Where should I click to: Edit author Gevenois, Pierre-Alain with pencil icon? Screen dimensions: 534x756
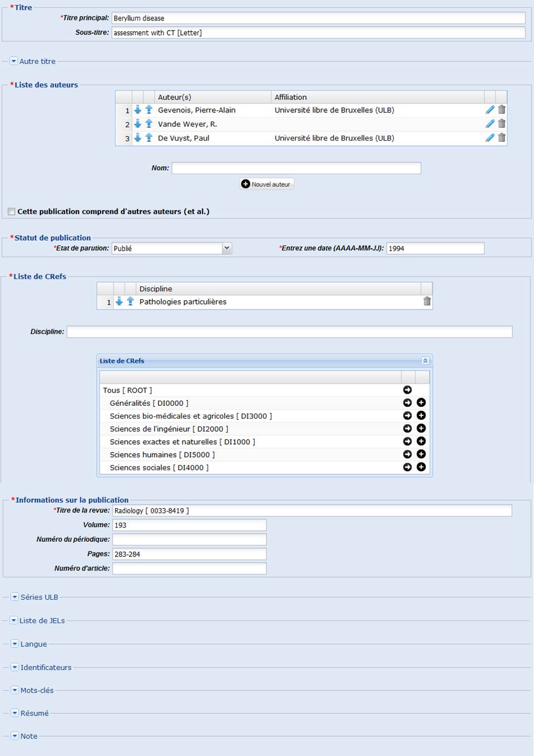pos(489,110)
